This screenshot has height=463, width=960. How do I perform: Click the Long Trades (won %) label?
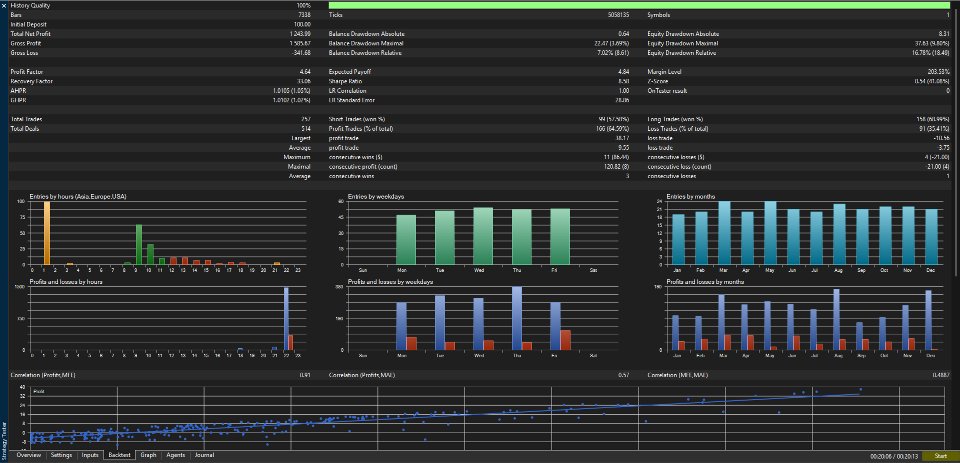675,119
